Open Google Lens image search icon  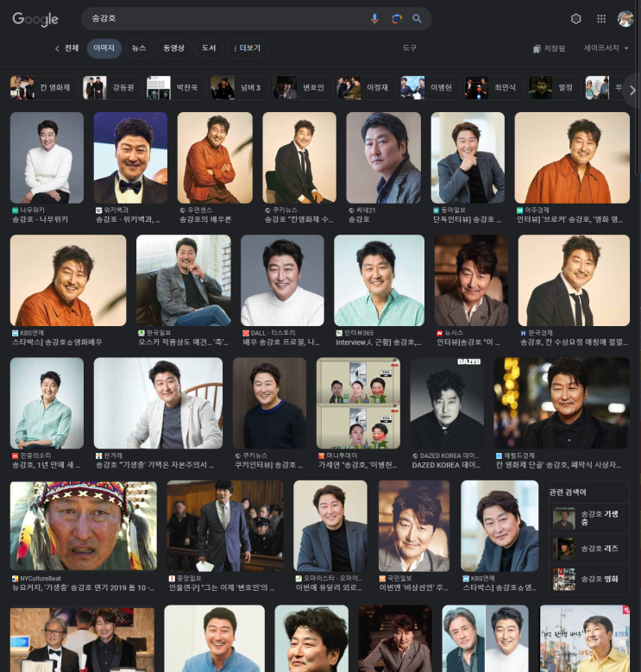pos(396,18)
